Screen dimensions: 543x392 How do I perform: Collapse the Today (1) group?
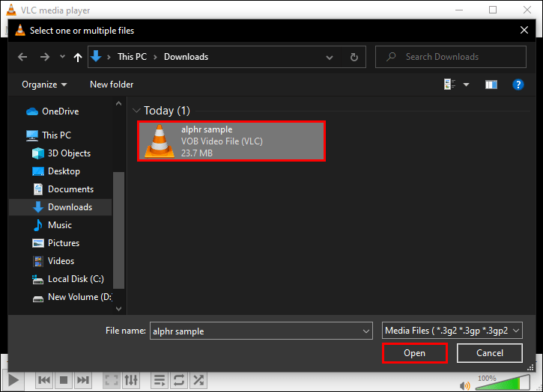point(136,111)
